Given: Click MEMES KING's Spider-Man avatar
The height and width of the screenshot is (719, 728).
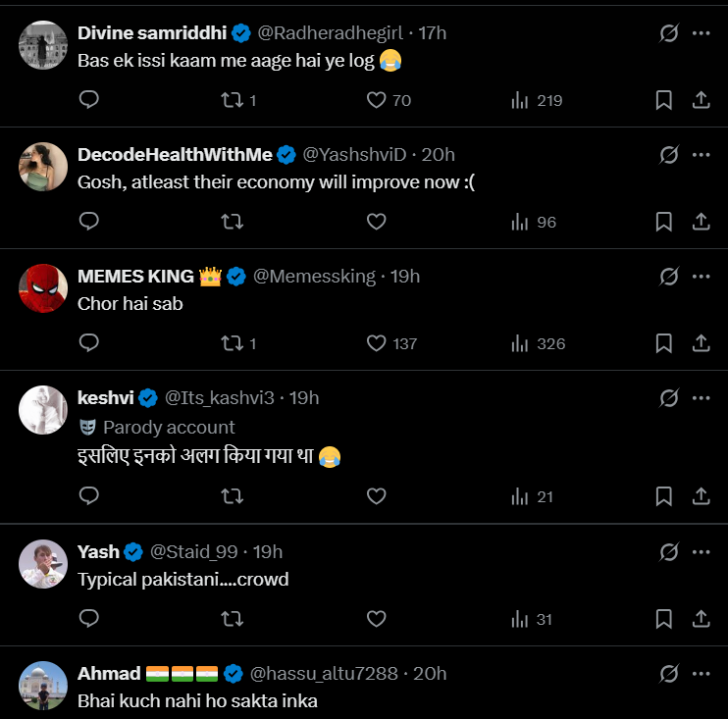Looking at the screenshot, I should (43, 288).
